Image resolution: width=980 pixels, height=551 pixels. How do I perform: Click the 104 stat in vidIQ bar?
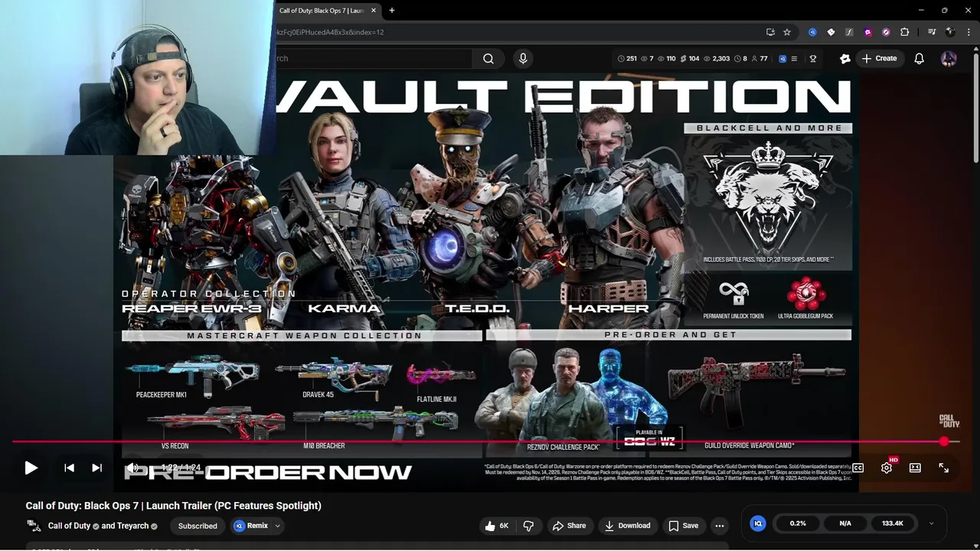tap(689, 59)
